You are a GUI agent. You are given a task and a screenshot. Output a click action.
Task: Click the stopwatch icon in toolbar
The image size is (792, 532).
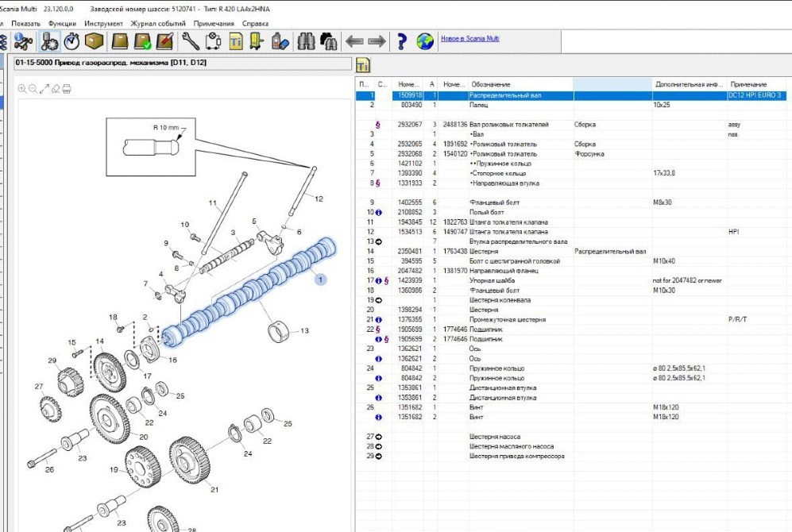(x=71, y=41)
